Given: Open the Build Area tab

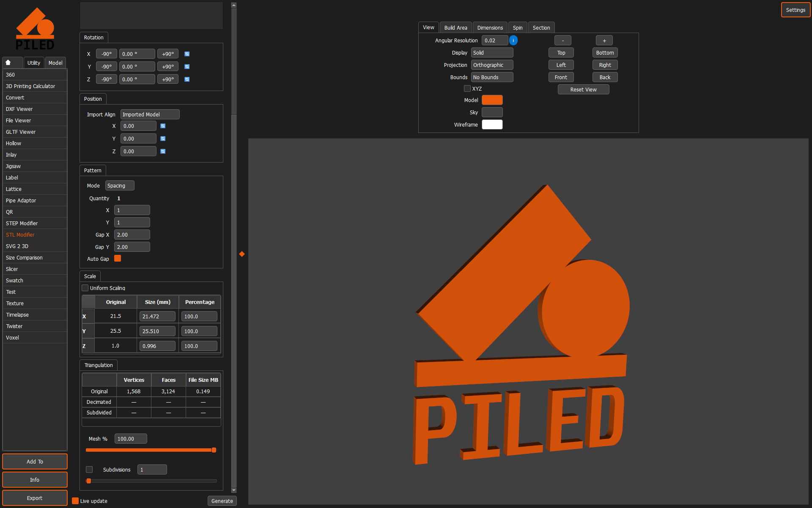Looking at the screenshot, I should pos(456,28).
